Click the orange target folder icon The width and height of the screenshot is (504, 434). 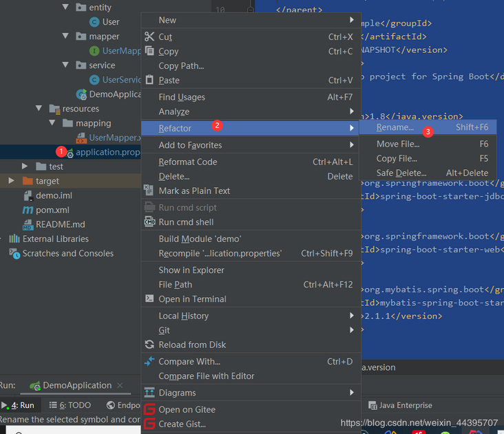pos(28,181)
